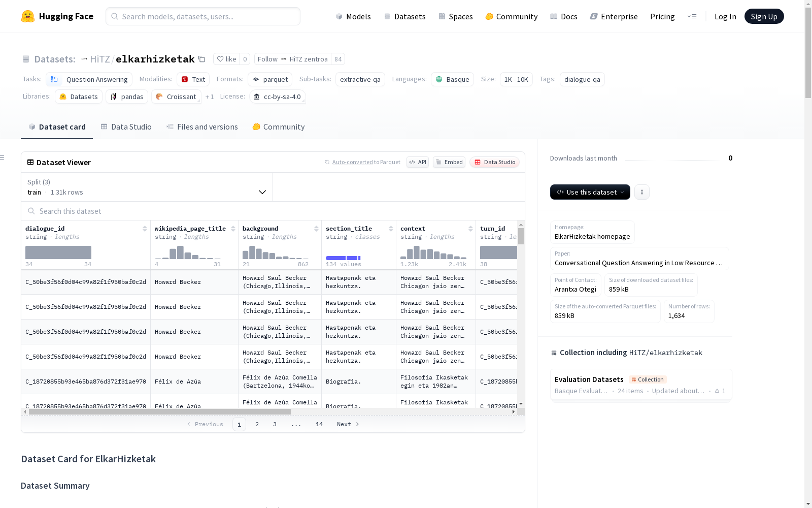Go to page 14 of rows

point(319,424)
